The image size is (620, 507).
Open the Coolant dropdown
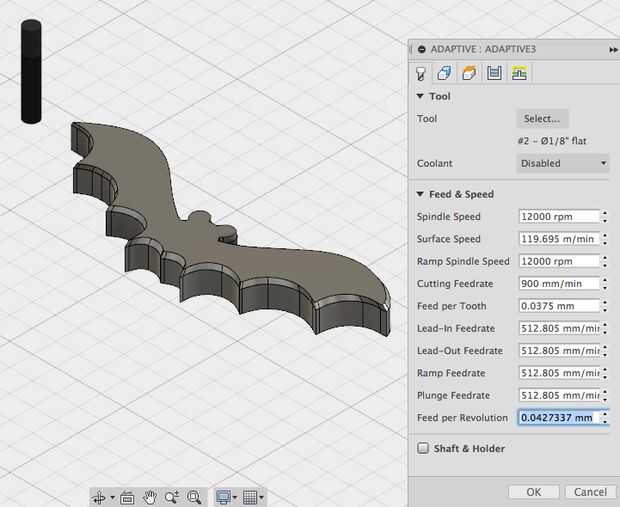tap(563, 163)
